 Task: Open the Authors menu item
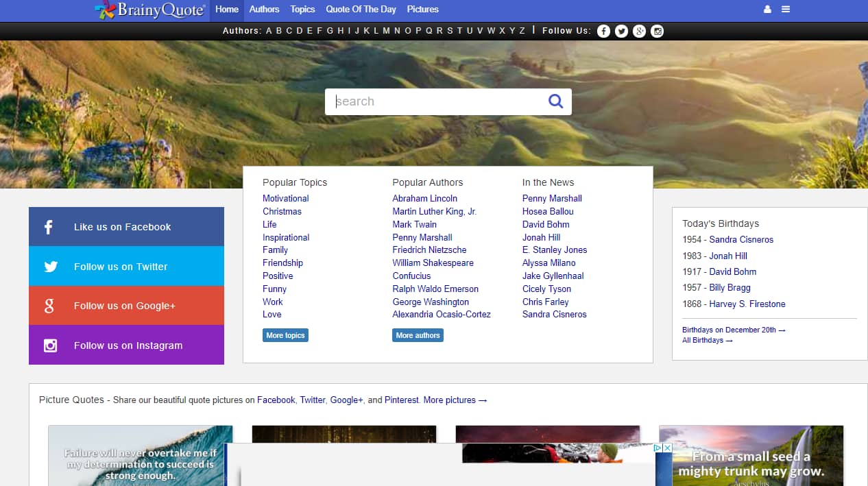(x=264, y=10)
